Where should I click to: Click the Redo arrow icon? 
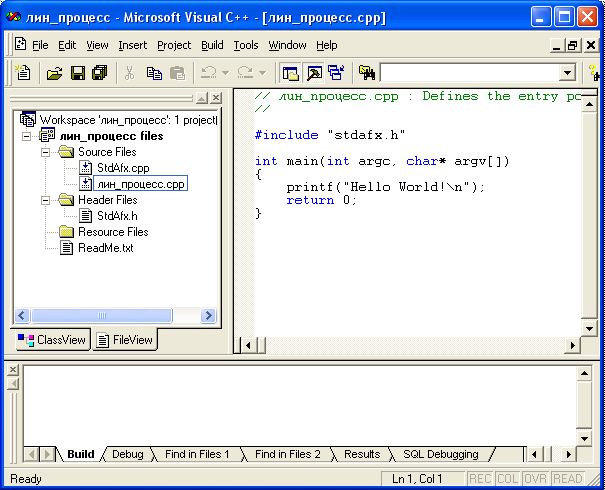click(x=245, y=73)
